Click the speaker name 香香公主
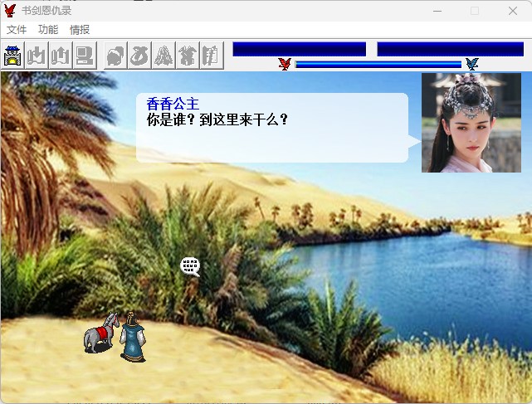This screenshot has height=404, width=532. pyautogui.click(x=173, y=104)
